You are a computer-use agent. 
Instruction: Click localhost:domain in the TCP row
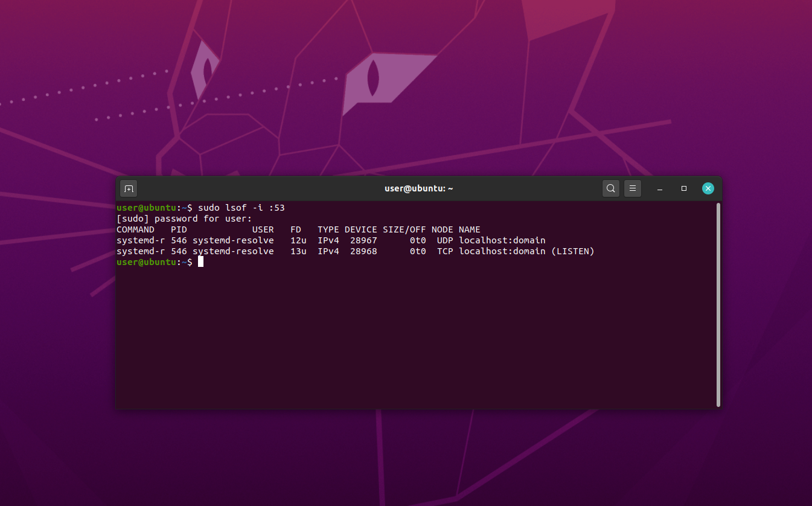tap(502, 251)
